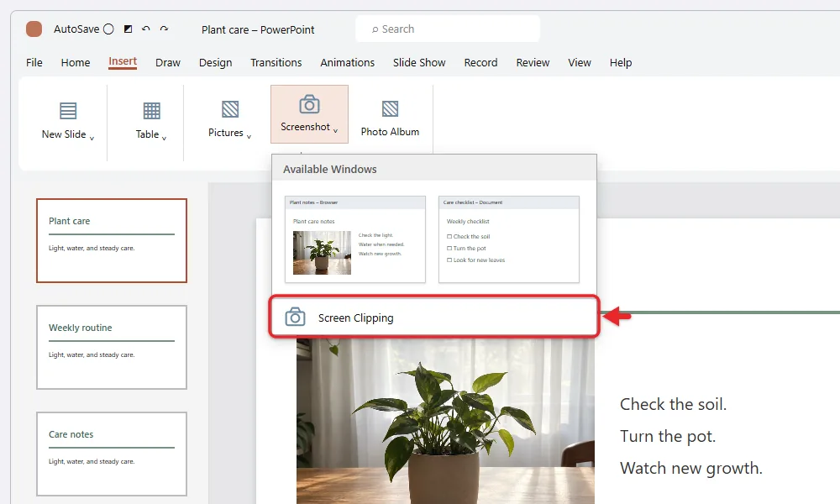Select the Weekly routine slide thumbnail
Screen dimensions: 840x504
112,347
